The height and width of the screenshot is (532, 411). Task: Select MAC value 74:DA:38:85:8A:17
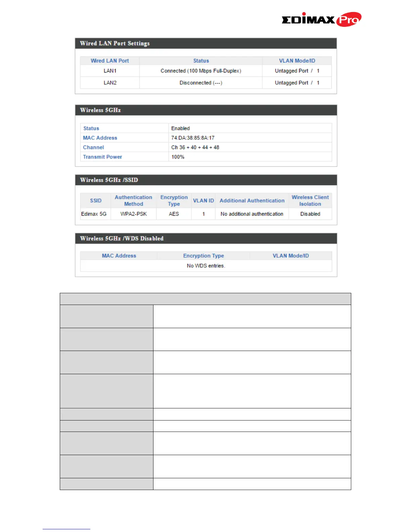point(193,138)
